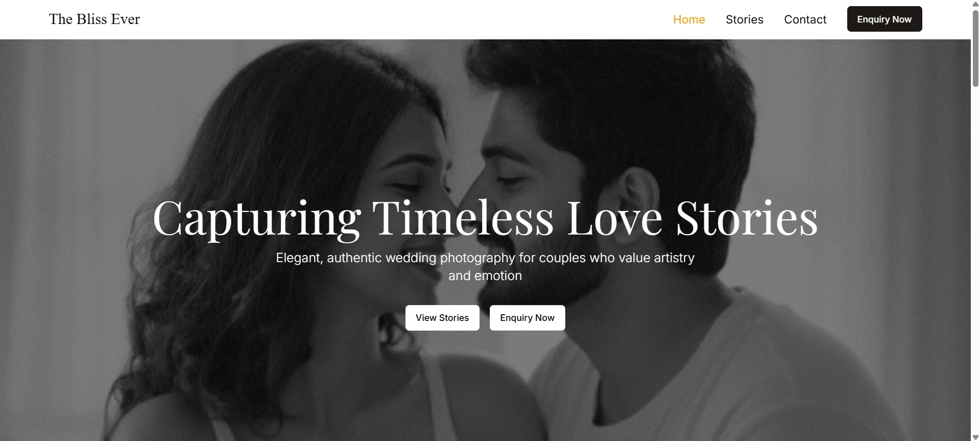Click the Capturing Timeless Love Stories headline
The width and height of the screenshot is (980, 441).
click(485, 219)
